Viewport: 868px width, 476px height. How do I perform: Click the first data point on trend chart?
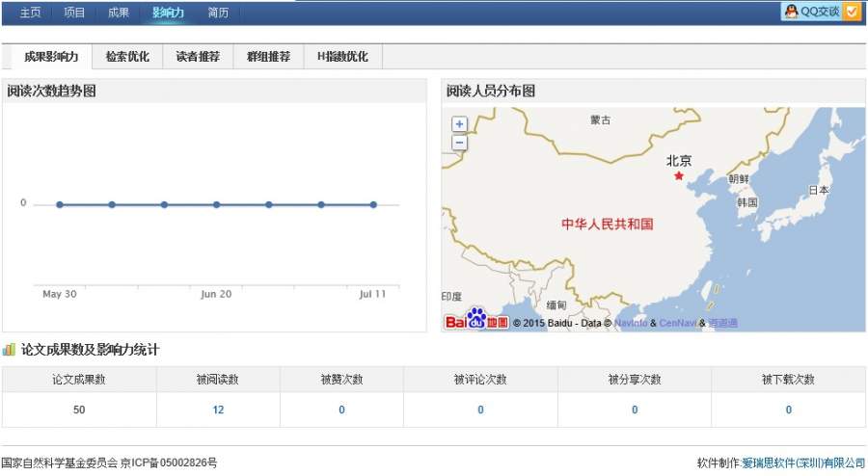click(x=60, y=204)
